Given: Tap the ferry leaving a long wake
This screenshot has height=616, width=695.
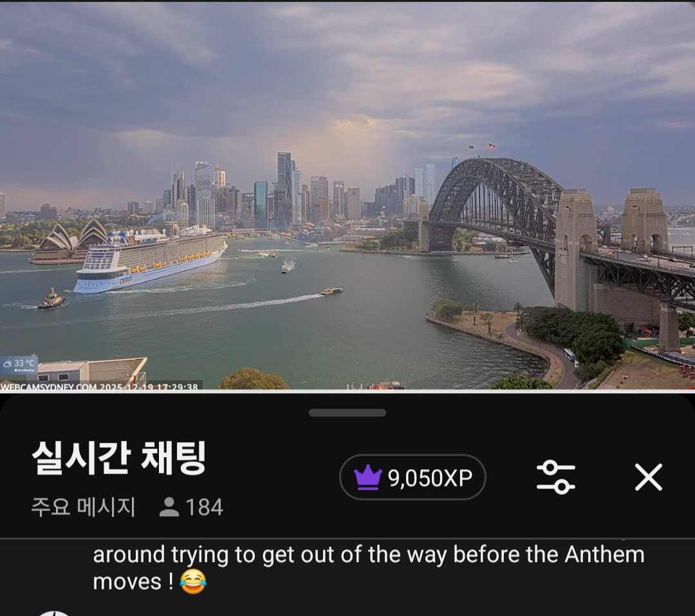Looking at the screenshot, I should click(x=332, y=291).
